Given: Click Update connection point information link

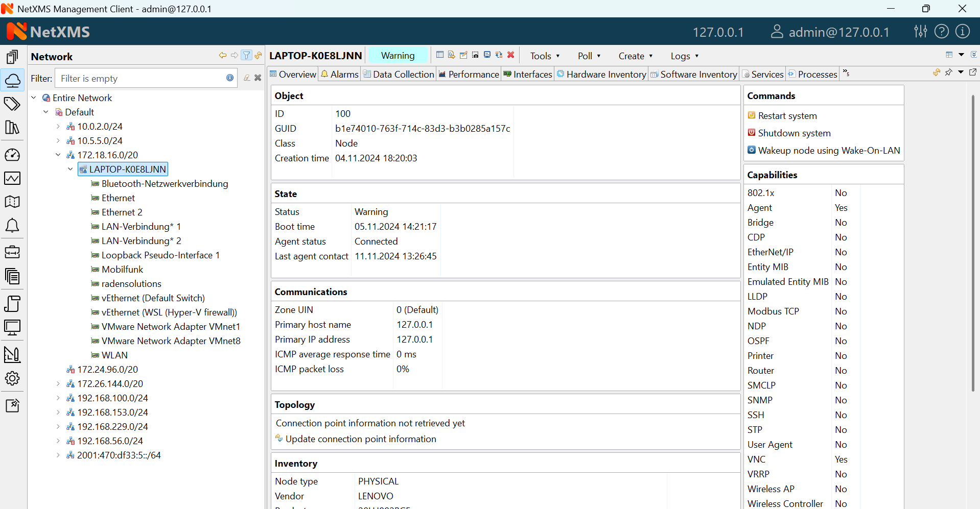Looking at the screenshot, I should tap(360, 439).
